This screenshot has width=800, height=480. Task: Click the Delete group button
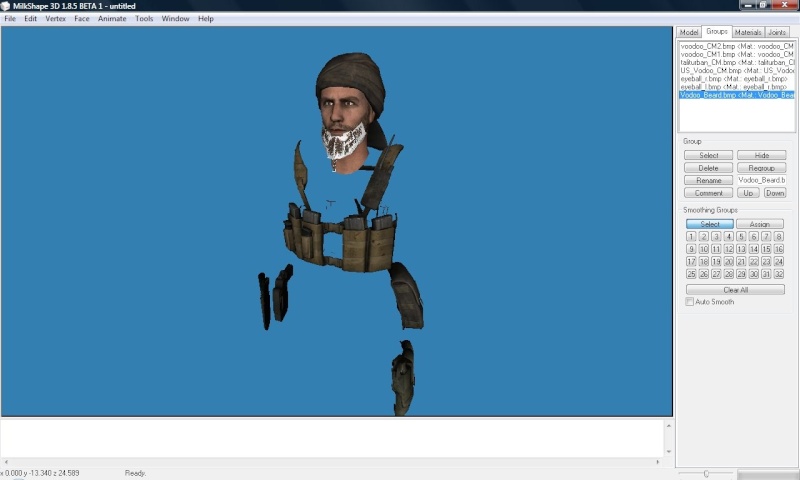tap(708, 168)
